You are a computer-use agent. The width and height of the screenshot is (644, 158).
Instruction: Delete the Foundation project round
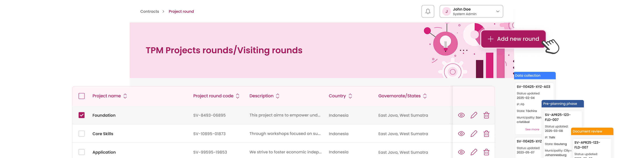[486, 115]
